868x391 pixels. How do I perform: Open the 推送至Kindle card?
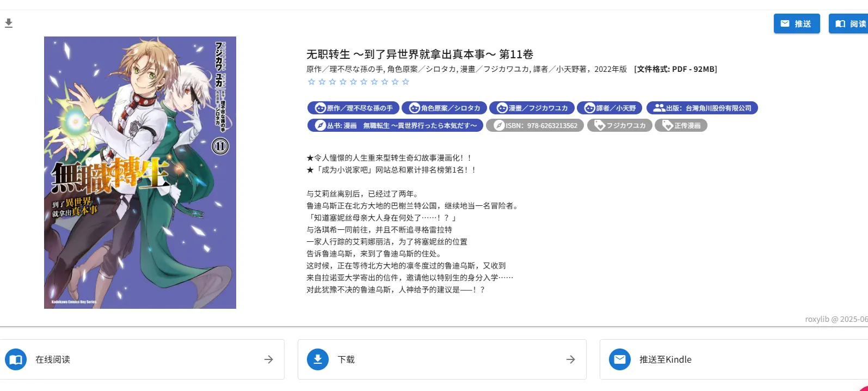click(x=734, y=359)
